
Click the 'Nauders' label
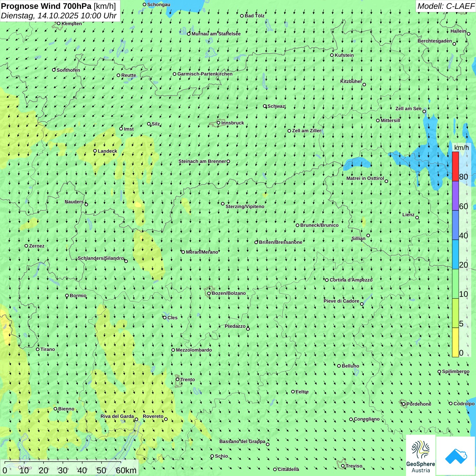point(74,202)
